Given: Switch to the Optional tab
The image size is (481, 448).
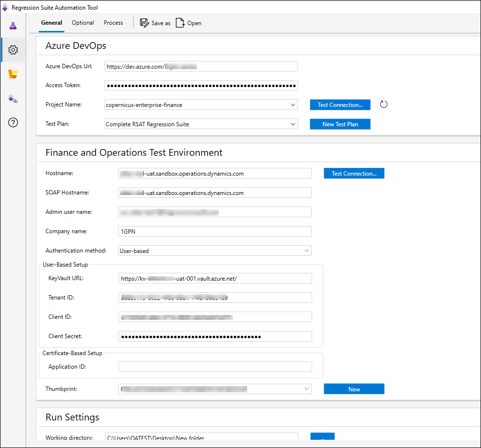Looking at the screenshot, I should click(83, 23).
